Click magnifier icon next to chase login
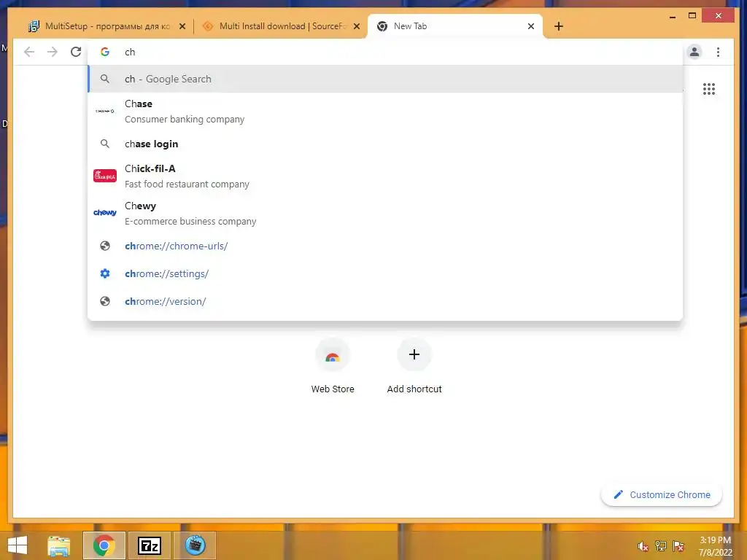Viewport: 747px width, 560px height. pyautogui.click(x=105, y=144)
